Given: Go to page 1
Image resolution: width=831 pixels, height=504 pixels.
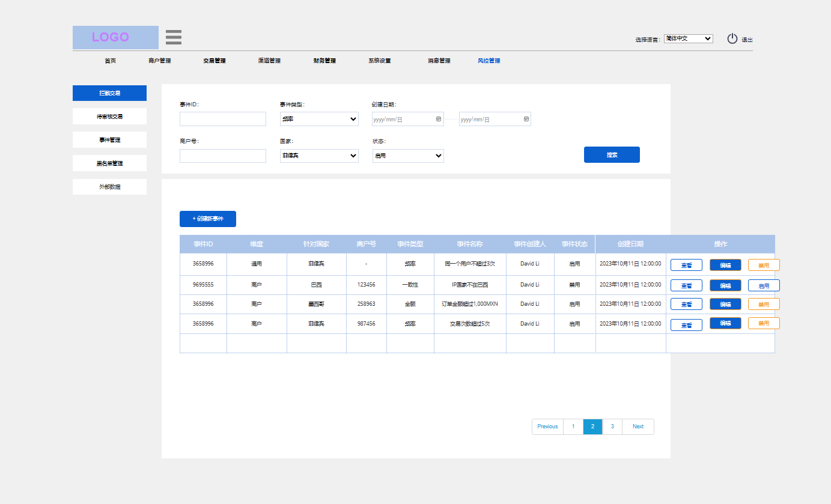Looking at the screenshot, I should [x=573, y=427].
